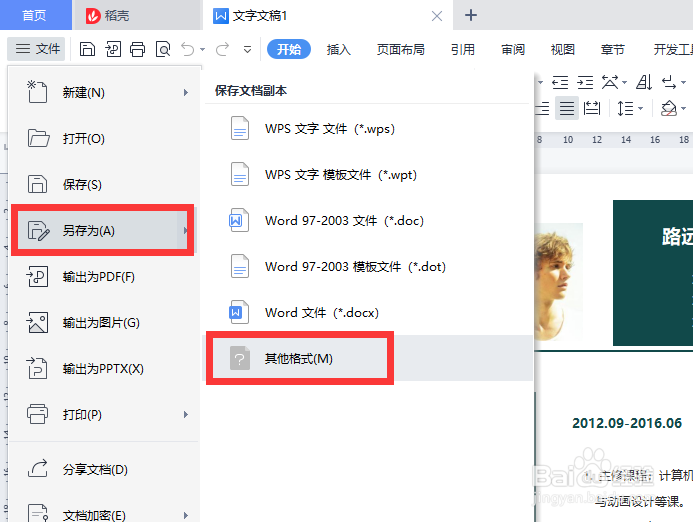Click the export to PDF toolbar icon
This screenshot has height=522, width=693.
(x=113, y=49)
